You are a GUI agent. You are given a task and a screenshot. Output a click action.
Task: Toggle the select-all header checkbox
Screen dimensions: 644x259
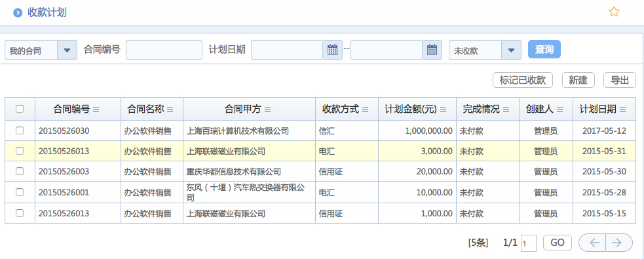point(19,109)
